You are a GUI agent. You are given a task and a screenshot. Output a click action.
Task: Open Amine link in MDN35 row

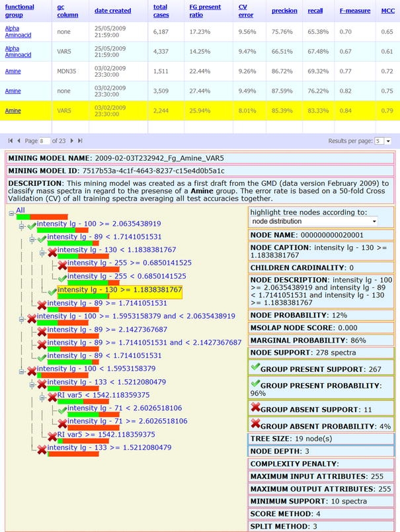(13, 71)
